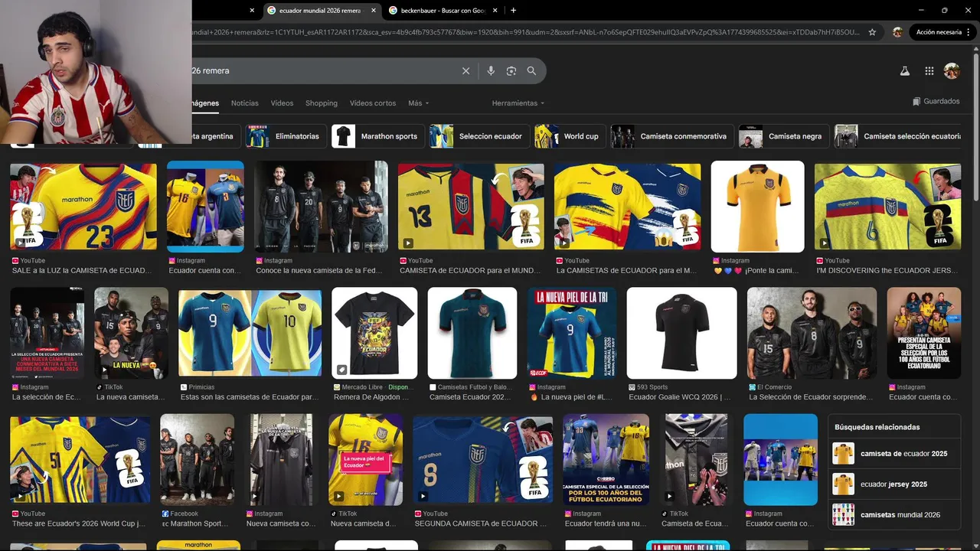Open plain yellow jersey on white Instagram thumbnail
The image size is (980, 551).
(758, 206)
